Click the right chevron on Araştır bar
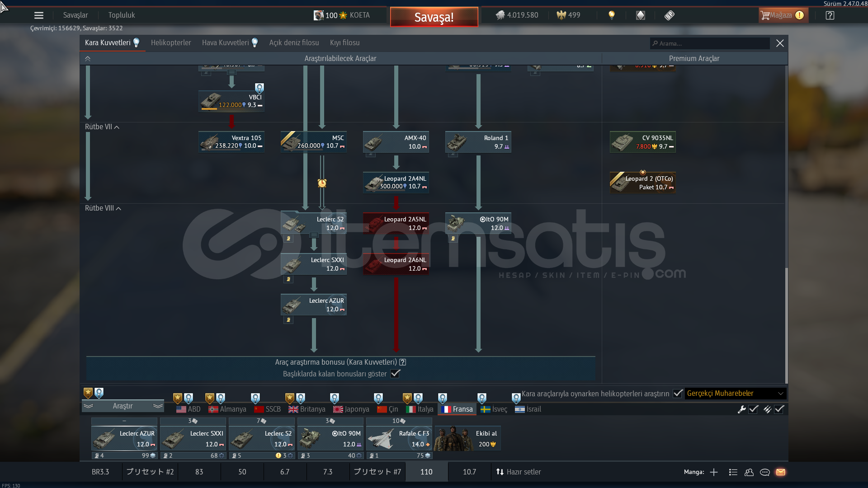This screenshot has width=868, height=488. 158,406
